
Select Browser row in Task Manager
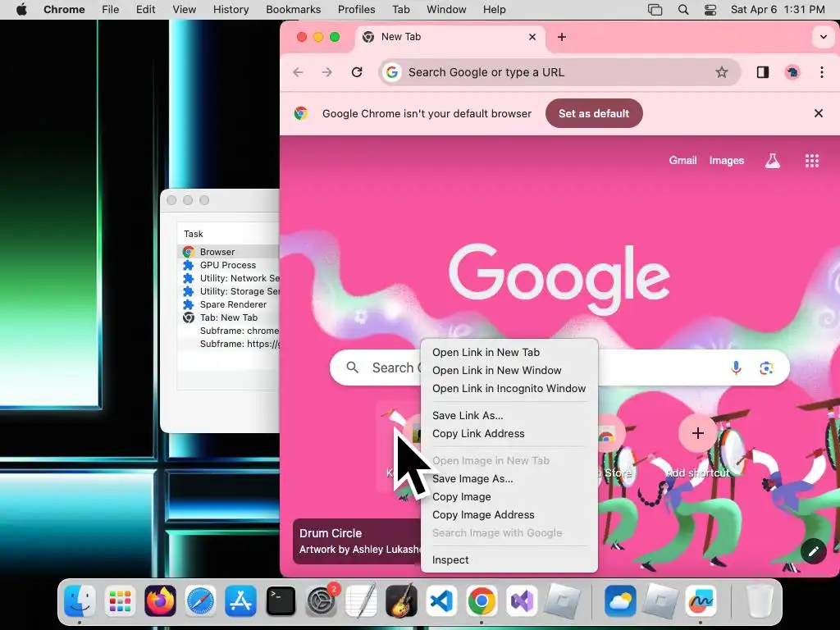point(229,252)
